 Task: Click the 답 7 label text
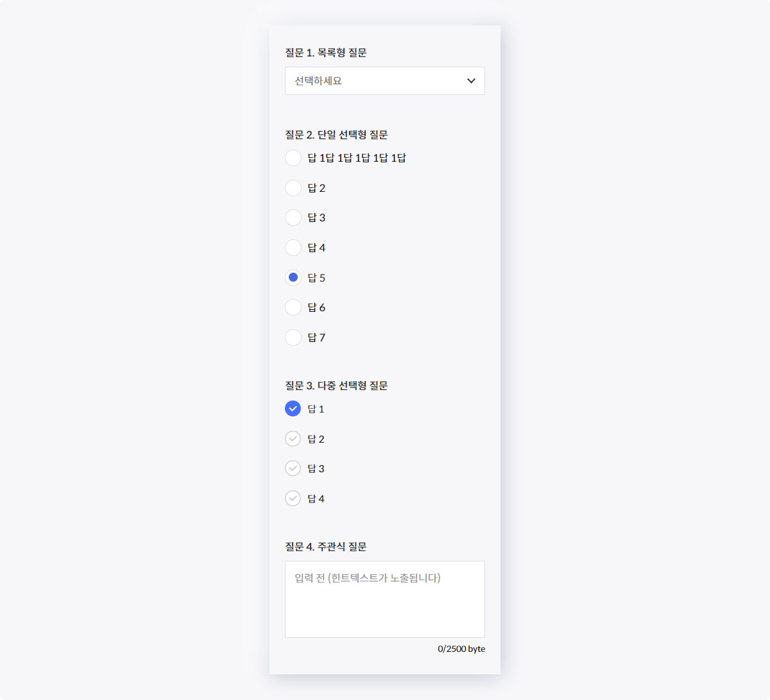click(x=316, y=337)
